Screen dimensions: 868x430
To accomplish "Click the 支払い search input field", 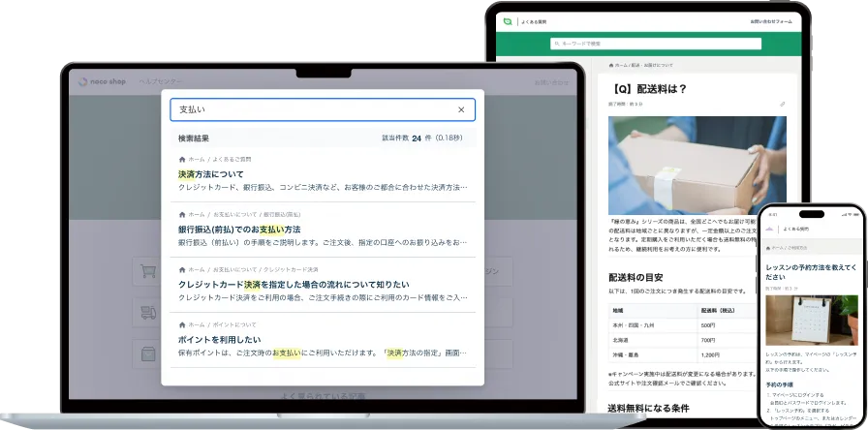I will coord(310,110).
